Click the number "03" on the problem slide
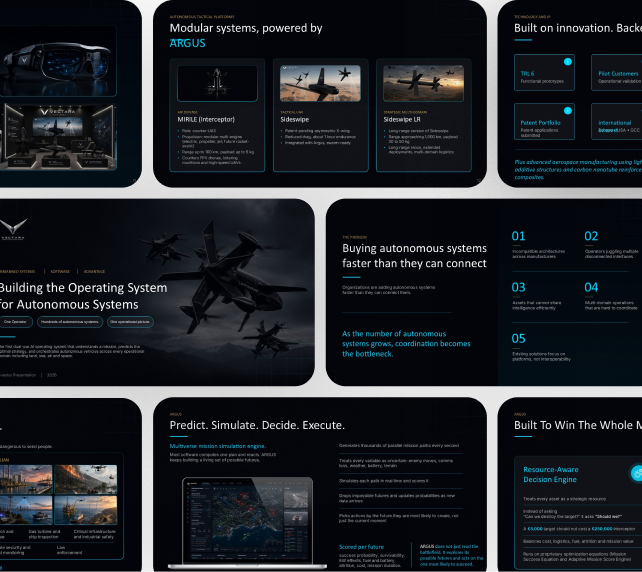 point(518,287)
